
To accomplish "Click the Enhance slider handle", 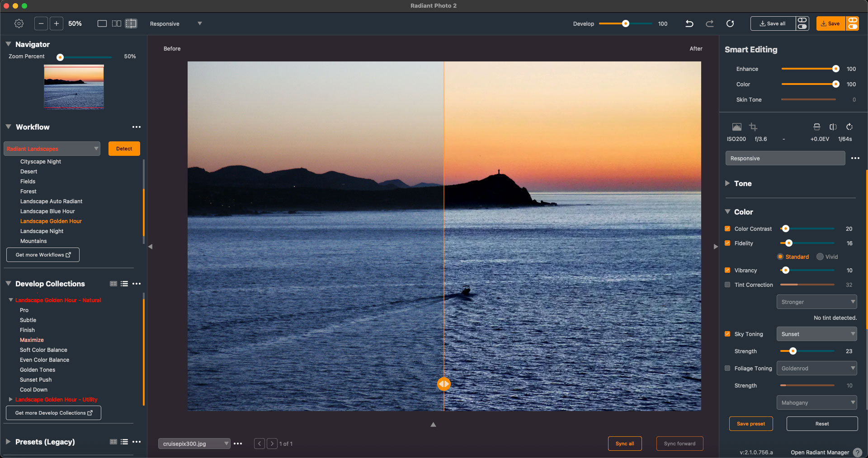I will pyautogui.click(x=835, y=69).
